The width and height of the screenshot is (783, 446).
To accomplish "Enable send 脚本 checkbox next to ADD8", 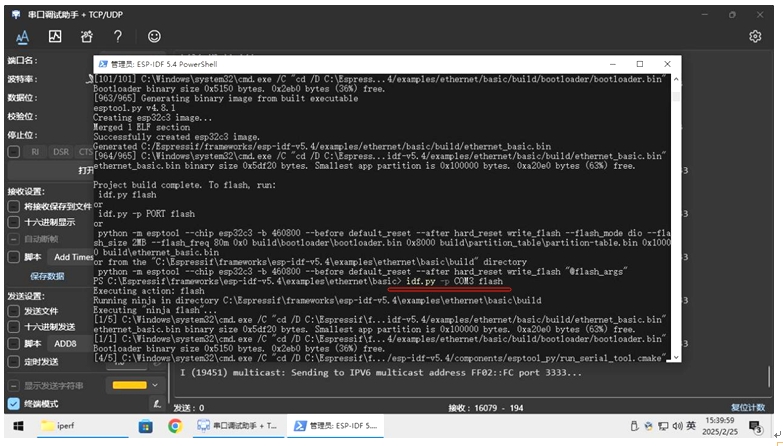I will (x=14, y=344).
